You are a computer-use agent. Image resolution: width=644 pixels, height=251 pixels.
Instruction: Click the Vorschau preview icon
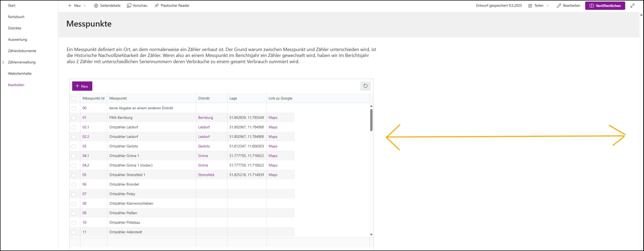[x=129, y=6]
